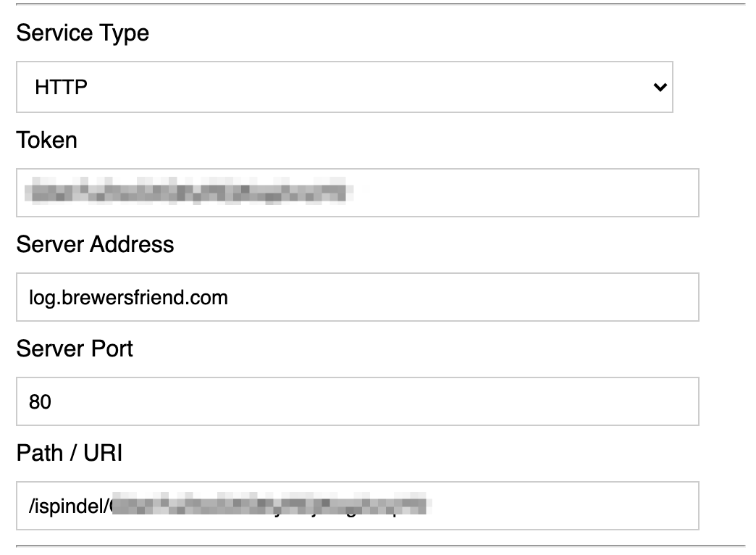This screenshot has height=555, width=756.
Task: Click the blurred token value
Action: click(185, 193)
